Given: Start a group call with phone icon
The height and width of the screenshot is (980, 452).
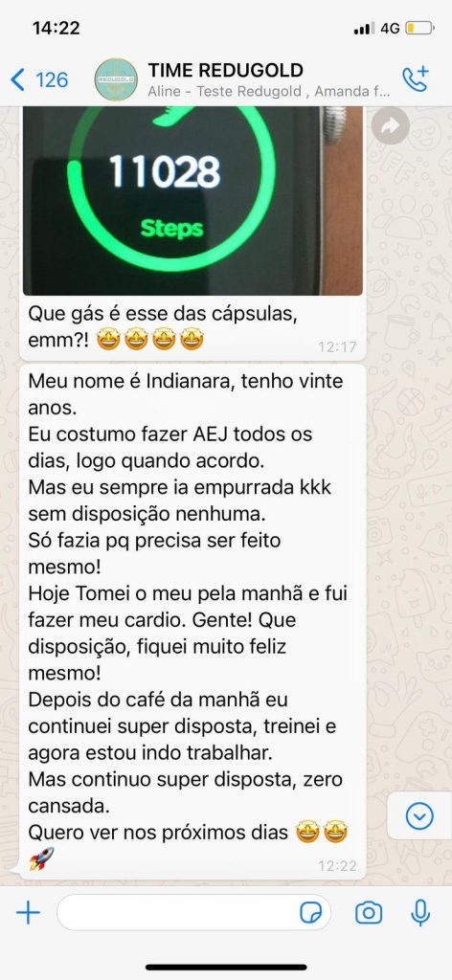Looking at the screenshot, I should 415,79.
